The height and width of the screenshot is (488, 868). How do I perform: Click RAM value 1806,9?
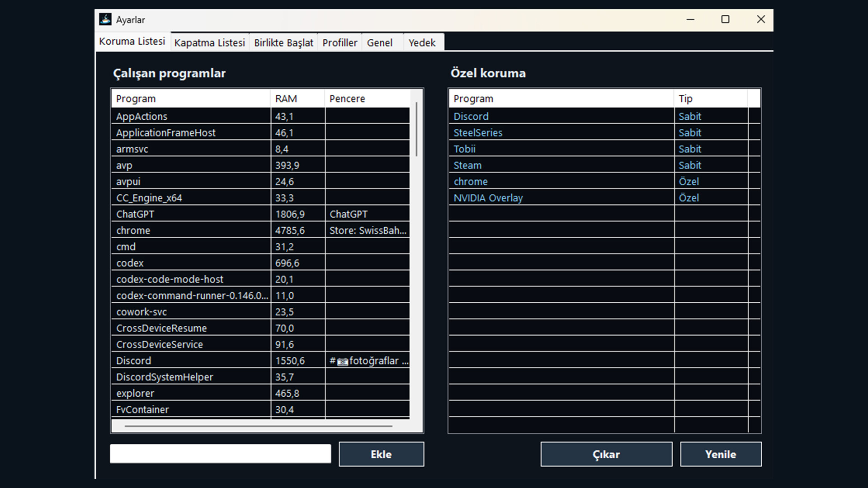[x=290, y=214]
